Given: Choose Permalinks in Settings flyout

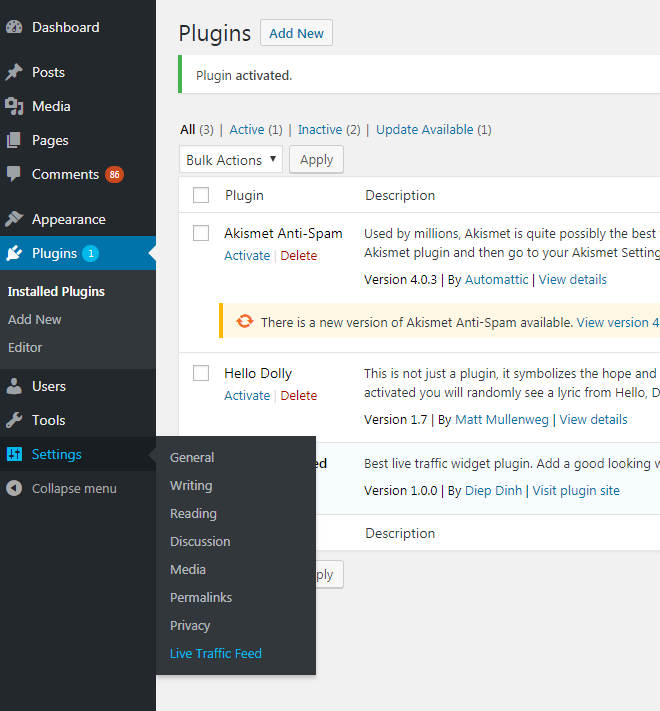Looking at the screenshot, I should click(x=201, y=598).
